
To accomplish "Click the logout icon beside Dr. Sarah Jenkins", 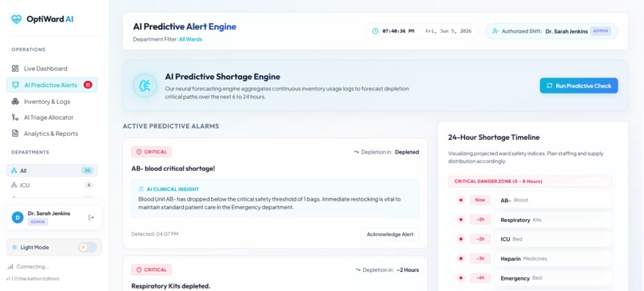I will [x=91, y=217].
